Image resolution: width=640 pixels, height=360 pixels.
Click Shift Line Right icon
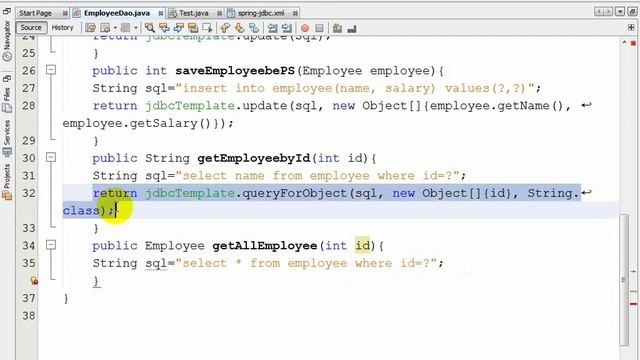tap(287, 28)
